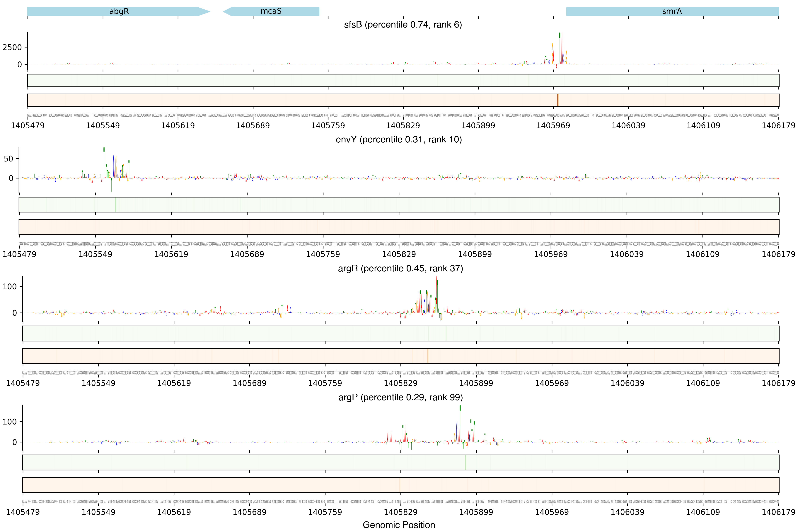Click the envY motif peak cluster
Screen dimensions: 798x532
point(115,166)
